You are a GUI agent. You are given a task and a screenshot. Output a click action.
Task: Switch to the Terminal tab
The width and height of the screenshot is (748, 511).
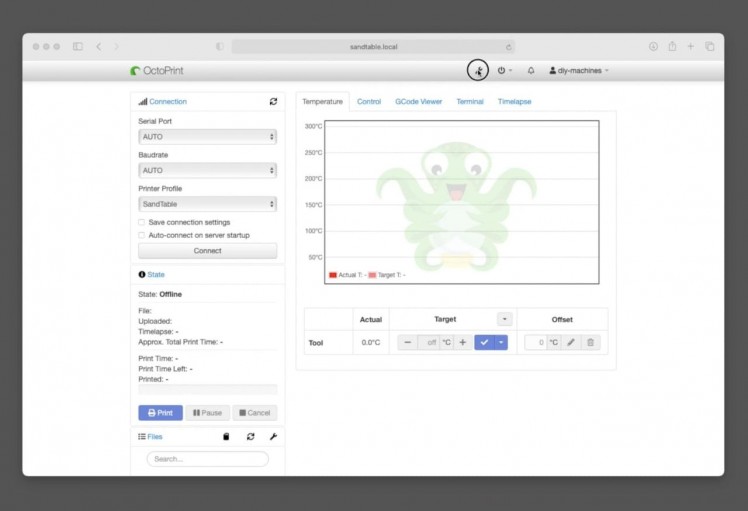[x=470, y=102]
